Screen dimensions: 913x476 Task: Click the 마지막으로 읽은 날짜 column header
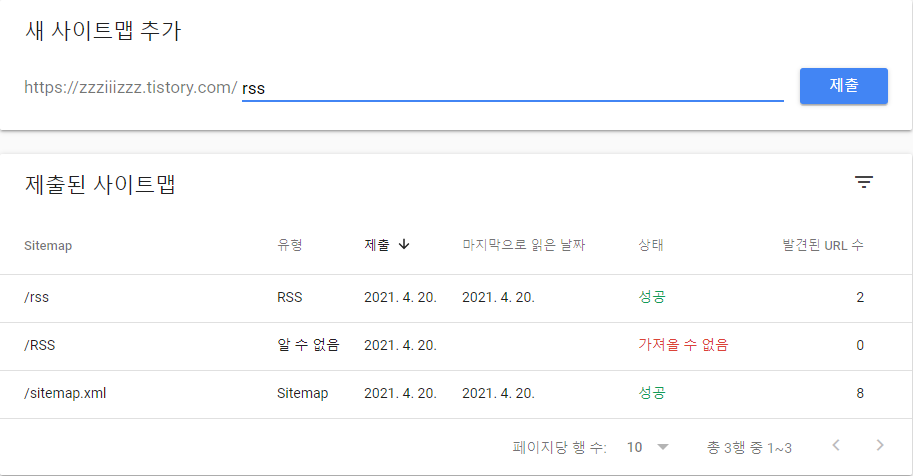click(x=523, y=245)
